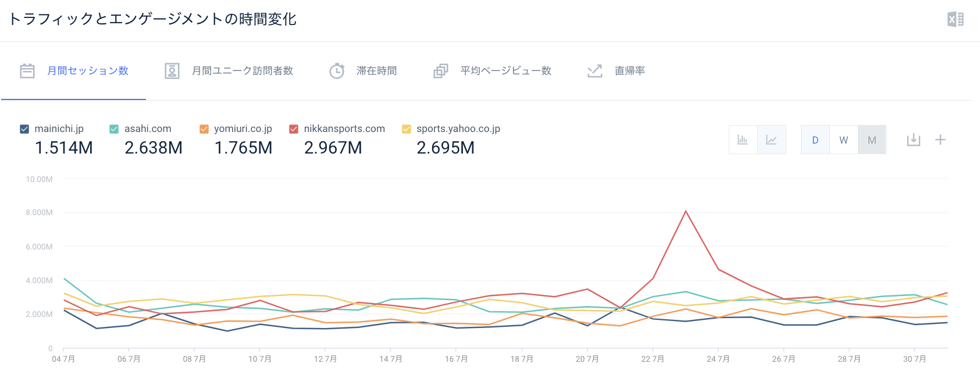Screen dimensions: 980x385
Task: Click the plus icon beside download
Action: pyautogui.click(x=940, y=140)
